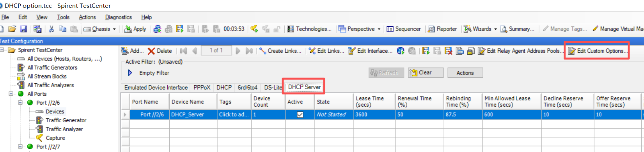Open a configuration with the folder icon
Image resolution: width=644 pixels, height=152 pixels.
[12, 29]
